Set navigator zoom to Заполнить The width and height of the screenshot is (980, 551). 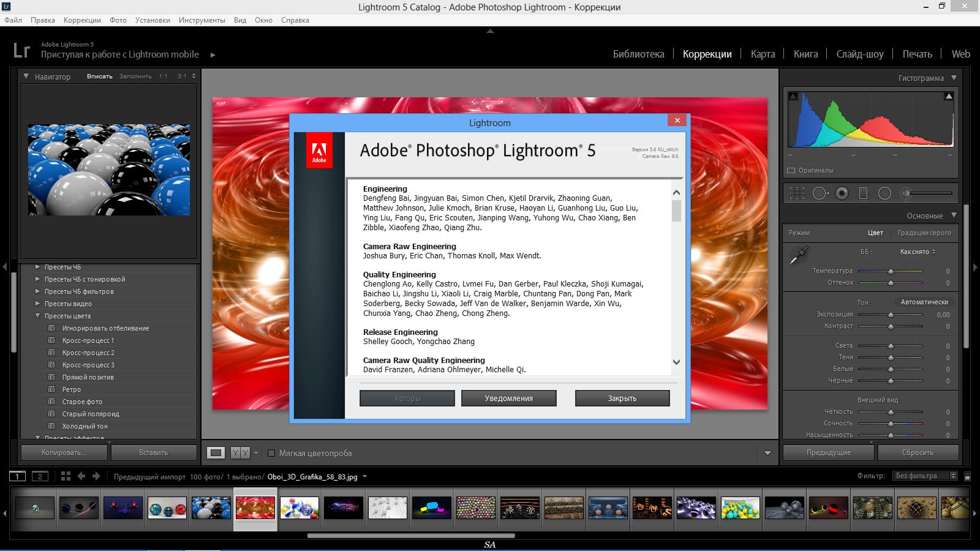click(135, 77)
